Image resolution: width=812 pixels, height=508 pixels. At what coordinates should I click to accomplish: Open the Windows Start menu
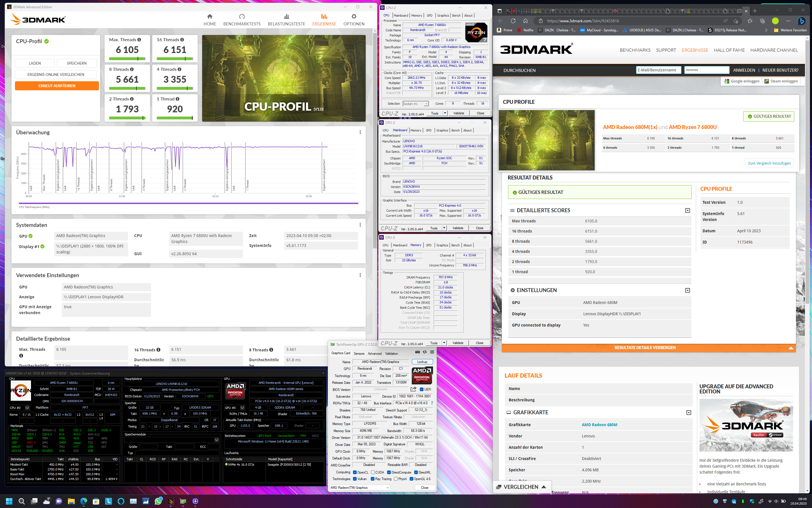pos(9,501)
